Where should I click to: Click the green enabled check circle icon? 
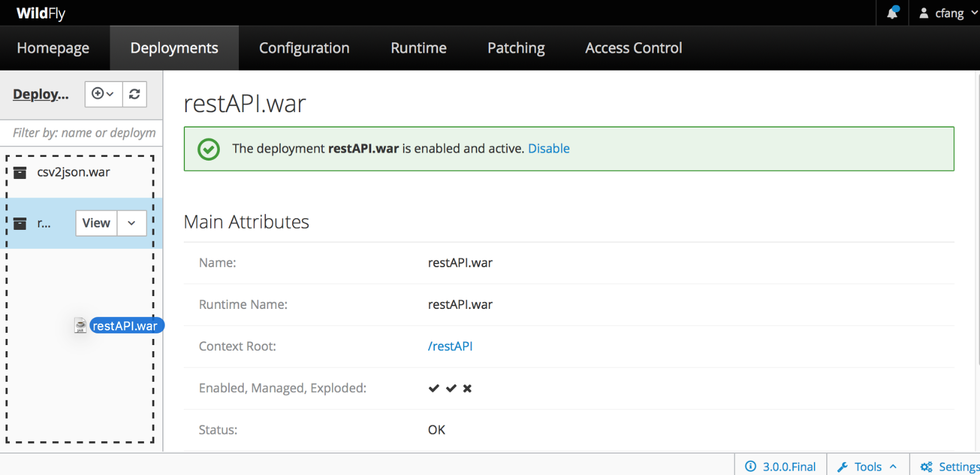click(x=208, y=149)
